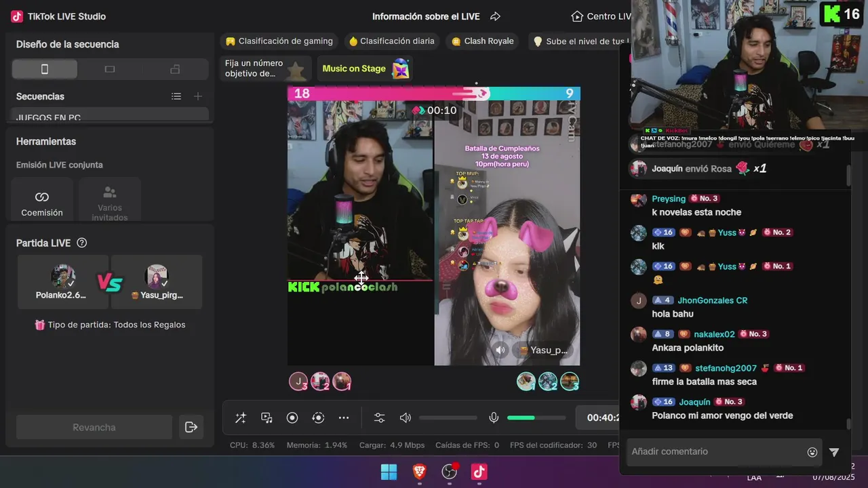This screenshot has height=488, width=868.
Task: Open TikTok LIVE Studio taskbar icon
Action: [479, 471]
